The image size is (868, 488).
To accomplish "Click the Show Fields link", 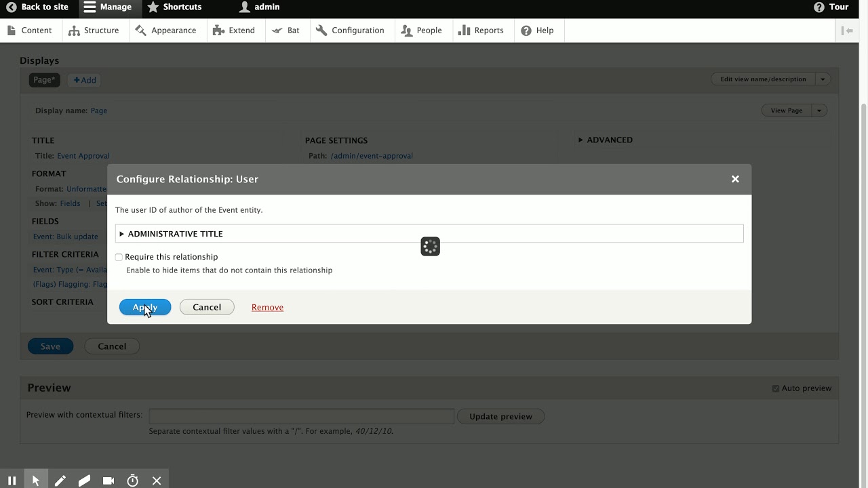I will pyautogui.click(x=70, y=203).
